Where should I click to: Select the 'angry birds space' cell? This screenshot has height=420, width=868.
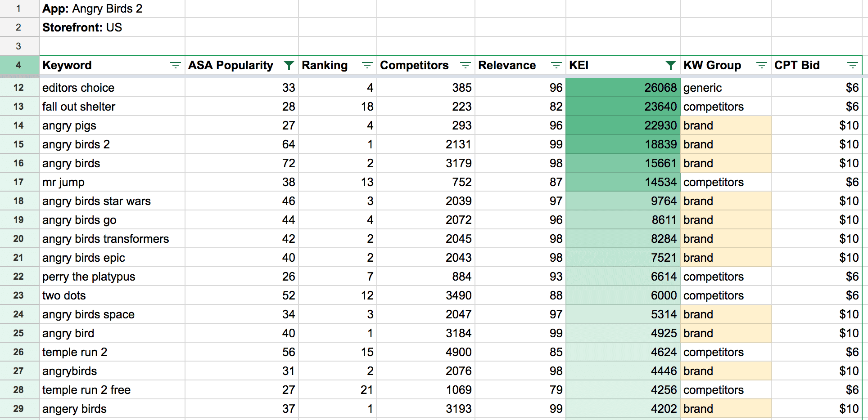112,314
